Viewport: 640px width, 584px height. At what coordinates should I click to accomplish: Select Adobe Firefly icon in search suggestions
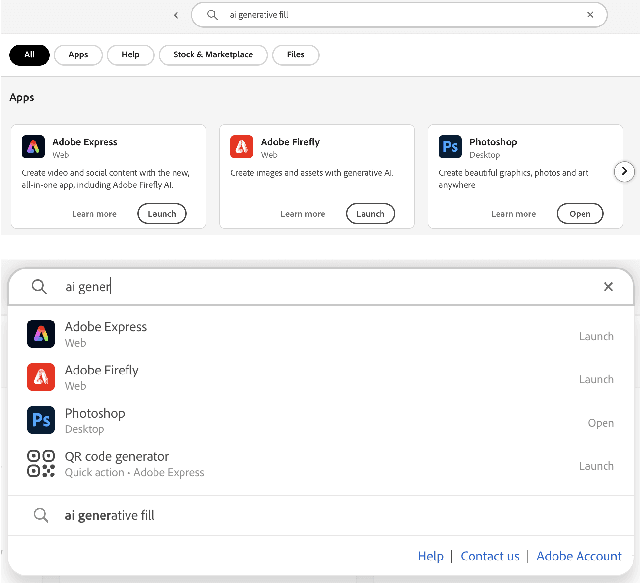[x=40, y=377]
